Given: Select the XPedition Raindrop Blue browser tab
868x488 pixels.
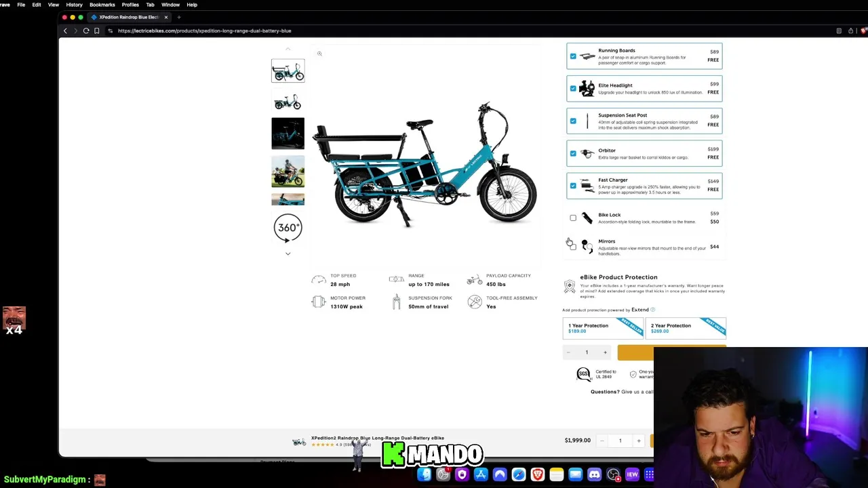Looking at the screenshot, I should pyautogui.click(x=129, y=17).
